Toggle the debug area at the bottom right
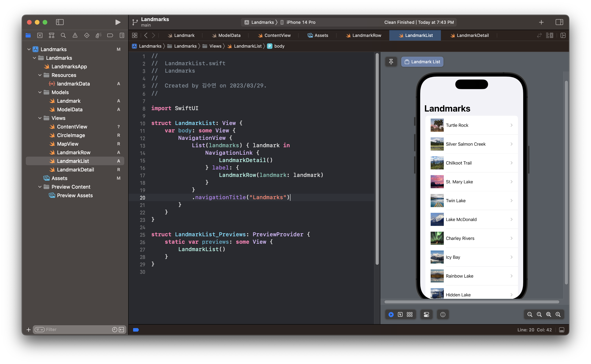 click(562, 330)
